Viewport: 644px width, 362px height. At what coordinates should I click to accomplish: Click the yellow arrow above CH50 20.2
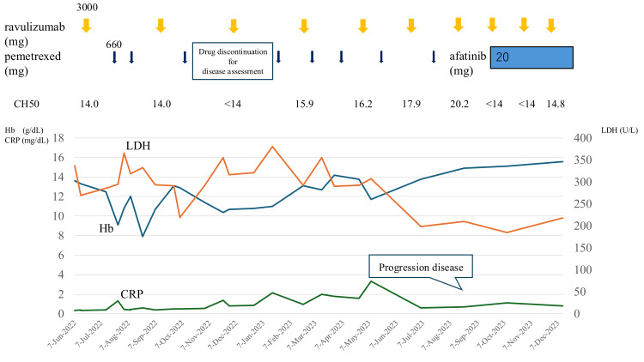pos(459,25)
